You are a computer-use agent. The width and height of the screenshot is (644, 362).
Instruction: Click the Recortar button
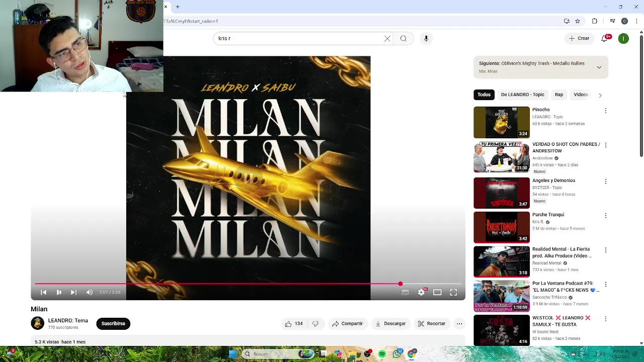(x=432, y=324)
